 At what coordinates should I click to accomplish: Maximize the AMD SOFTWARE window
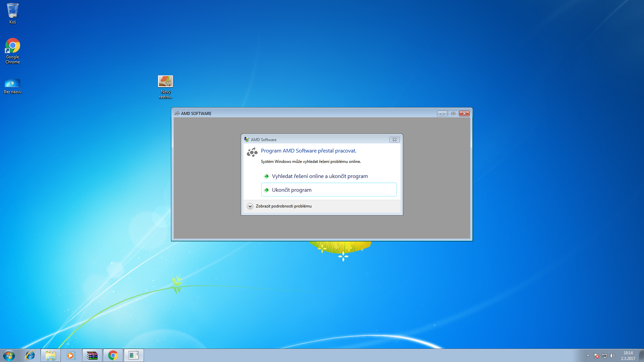(453, 114)
